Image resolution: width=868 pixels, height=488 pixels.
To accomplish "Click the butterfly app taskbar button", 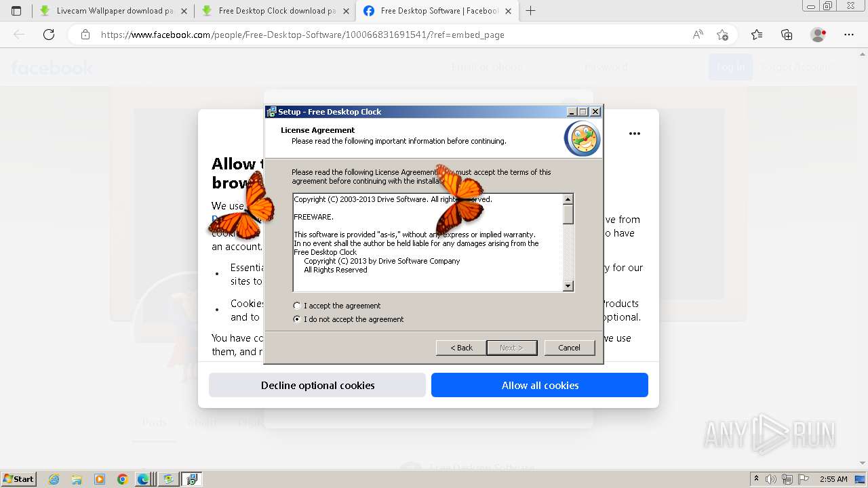I will (x=168, y=479).
